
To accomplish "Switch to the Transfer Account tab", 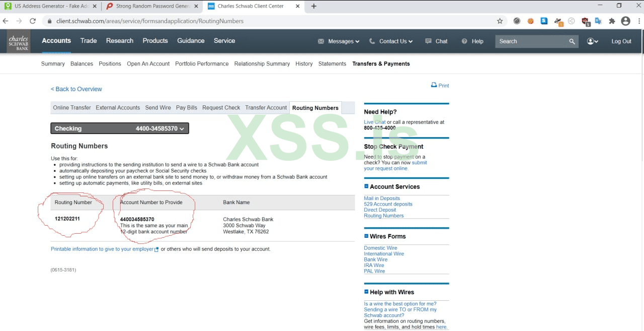I will pos(266,108).
